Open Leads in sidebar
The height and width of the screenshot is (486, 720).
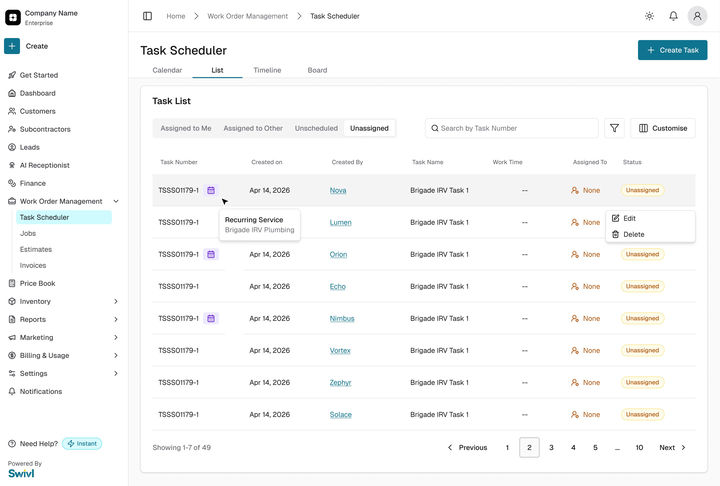(x=29, y=147)
